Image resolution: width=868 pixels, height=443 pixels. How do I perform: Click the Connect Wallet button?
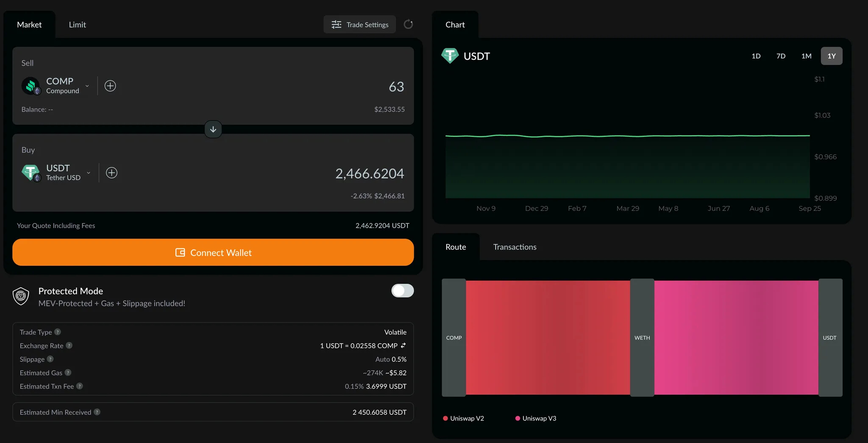[x=213, y=253]
